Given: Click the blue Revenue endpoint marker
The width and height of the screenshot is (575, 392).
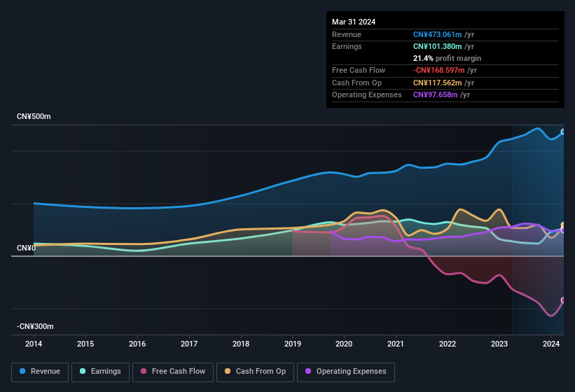Looking at the screenshot, I should (x=563, y=132).
